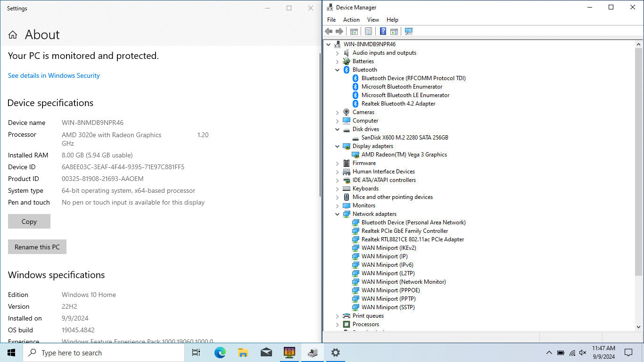Select Bluetooth Device (Personal Area Network)
Image resolution: width=644 pixels, height=362 pixels.
coord(413,222)
